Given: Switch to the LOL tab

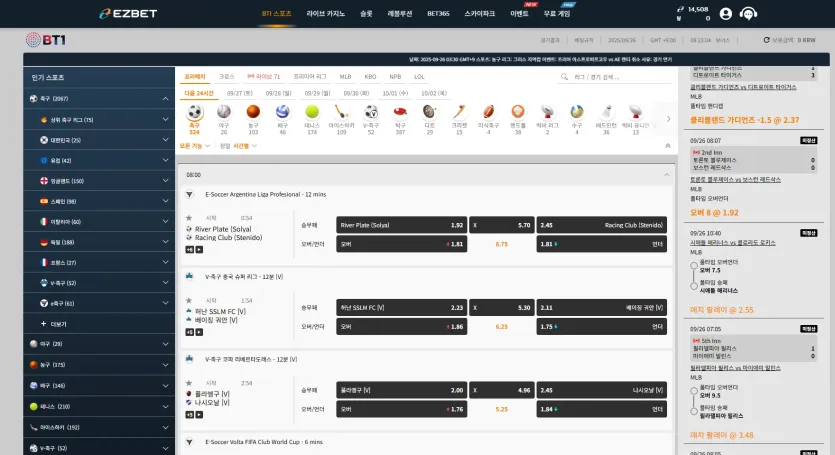Looking at the screenshot, I should point(419,77).
